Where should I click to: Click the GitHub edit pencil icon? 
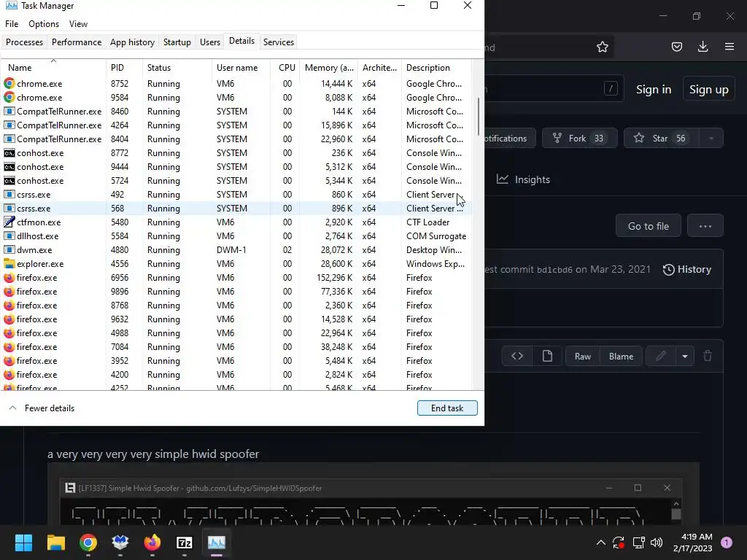[661, 356]
